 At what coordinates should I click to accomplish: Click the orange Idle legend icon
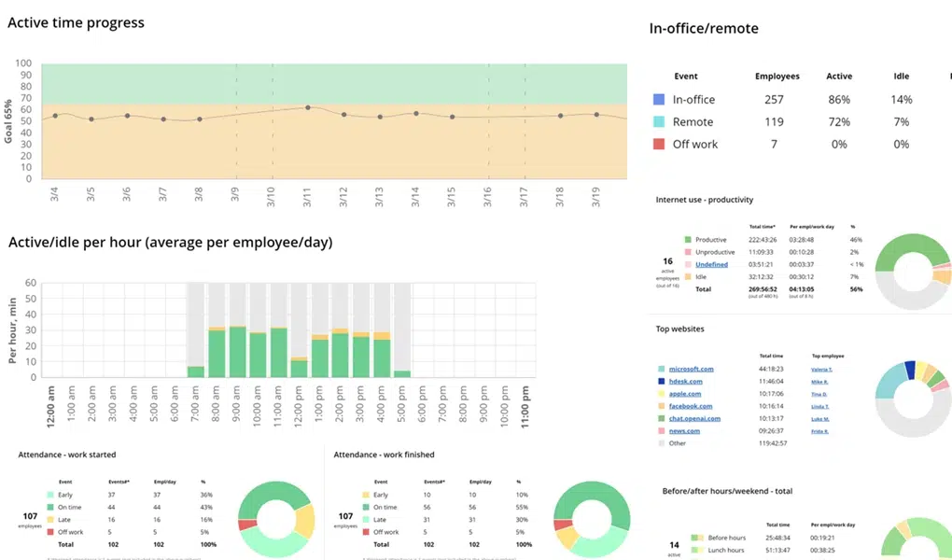(x=688, y=276)
